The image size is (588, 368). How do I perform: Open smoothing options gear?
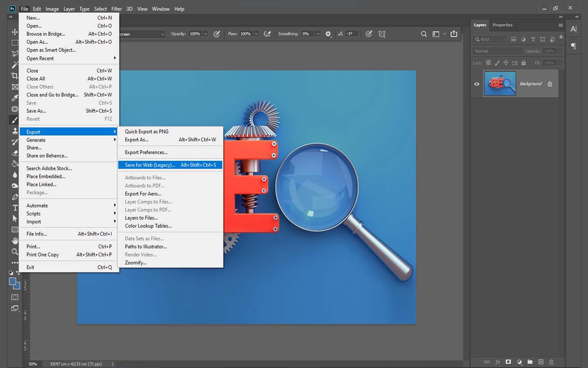point(328,34)
